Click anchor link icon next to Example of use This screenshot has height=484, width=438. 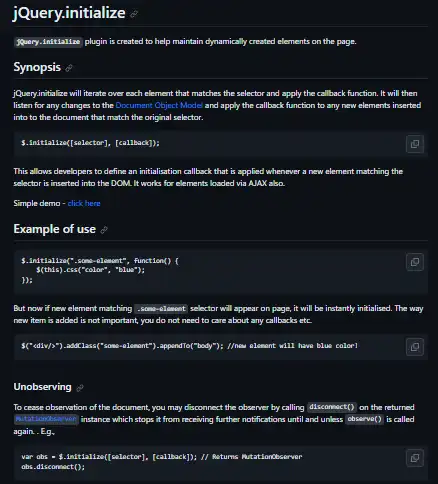coord(104,230)
